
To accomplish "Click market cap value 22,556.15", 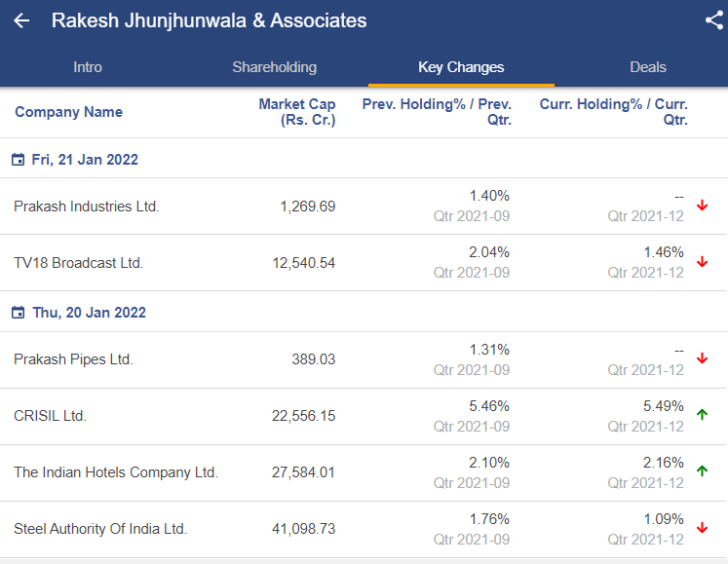I will 304,416.
